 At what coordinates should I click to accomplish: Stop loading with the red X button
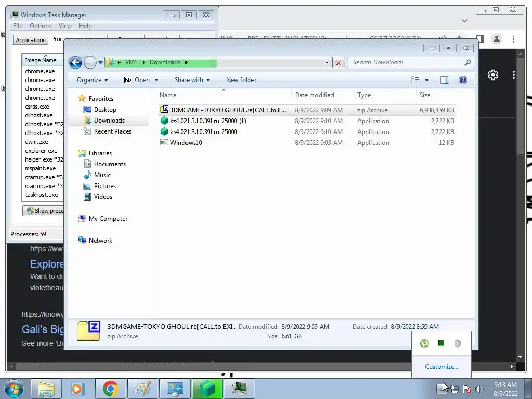(338, 63)
